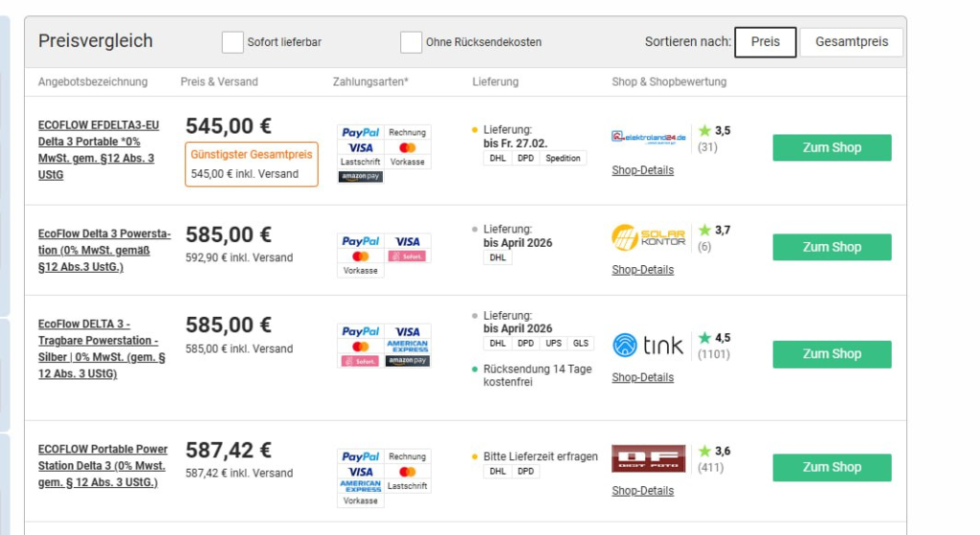
Task: Click the PayPal icon in first offer
Action: (361, 132)
